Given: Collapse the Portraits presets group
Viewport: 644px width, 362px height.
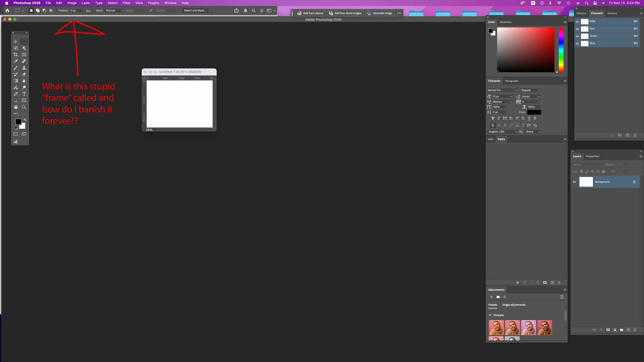Looking at the screenshot, I should point(490,315).
